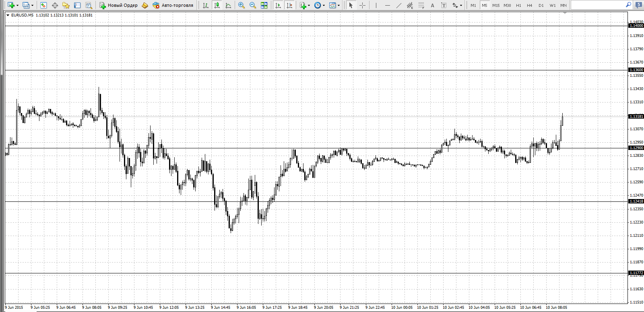Toggle the Market Watch window
This screenshot has height=312, width=644.
43,5
